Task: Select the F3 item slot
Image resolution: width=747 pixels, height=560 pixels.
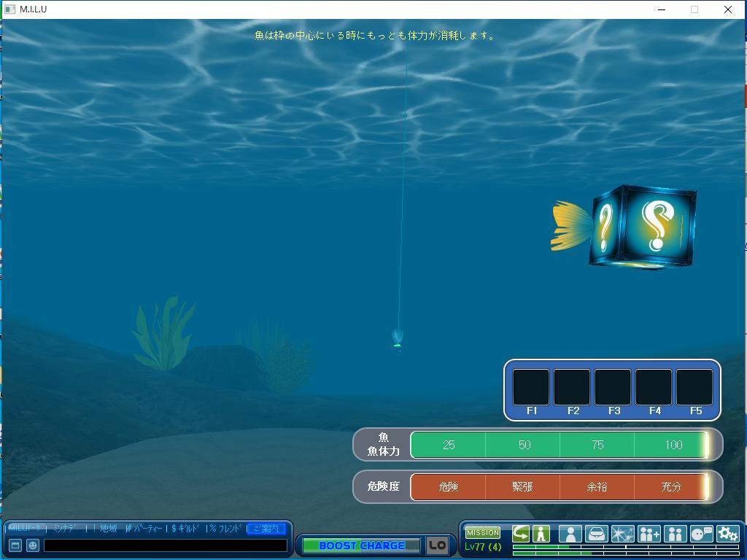Action: [613, 388]
